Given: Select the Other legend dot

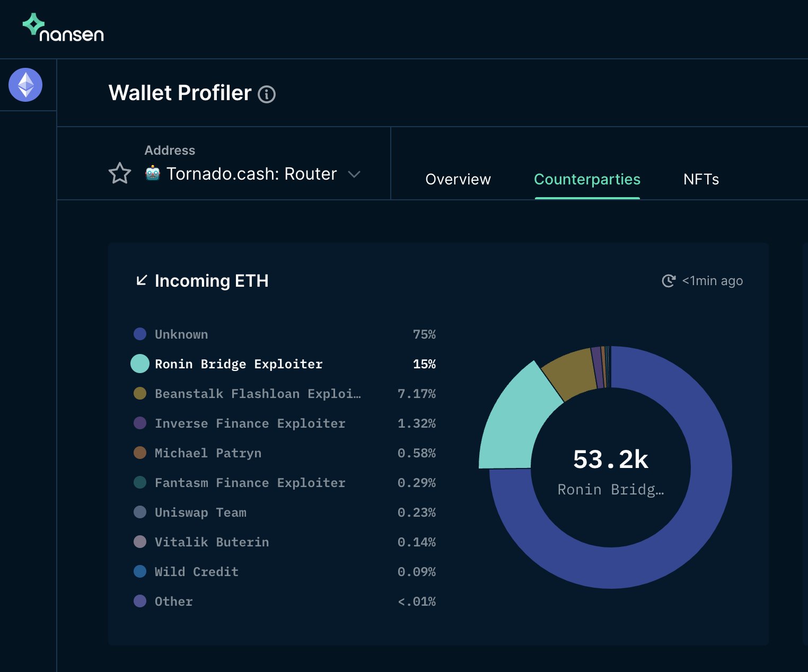Looking at the screenshot, I should [x=140, y=601].
